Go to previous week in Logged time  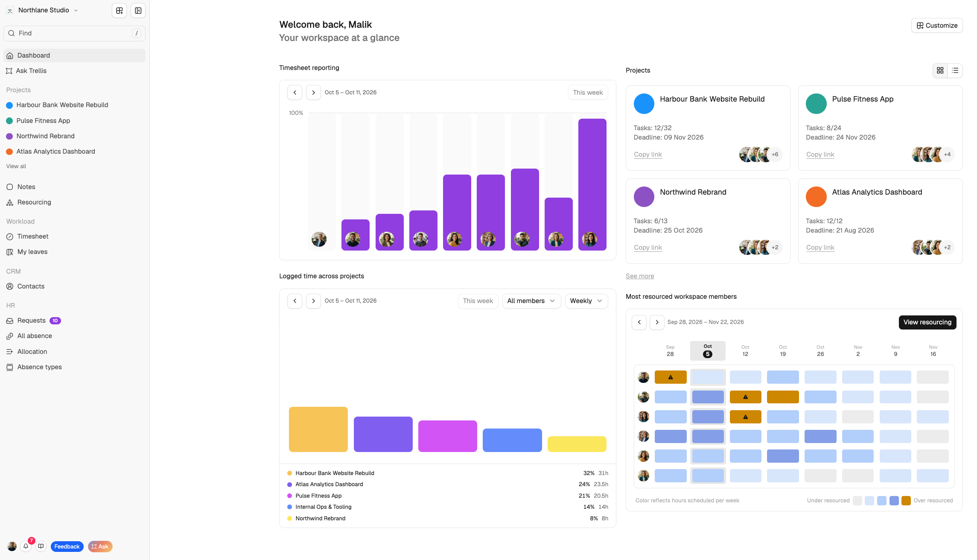click(x=295, y=301)
